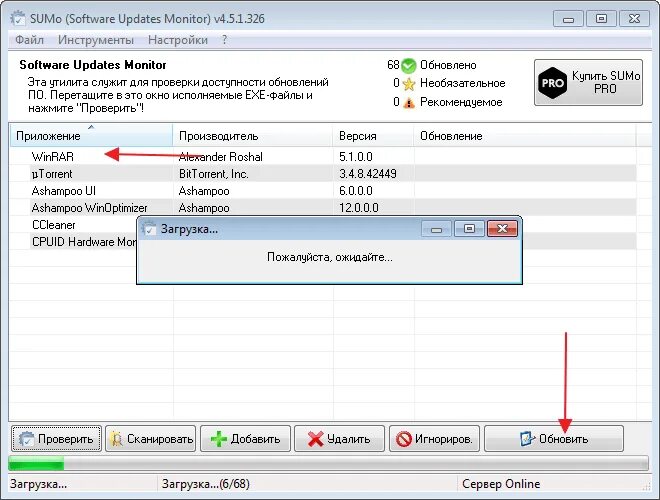Click the Обновлено count label
This screenshot has height=500, width=660.
coord(448,65)
